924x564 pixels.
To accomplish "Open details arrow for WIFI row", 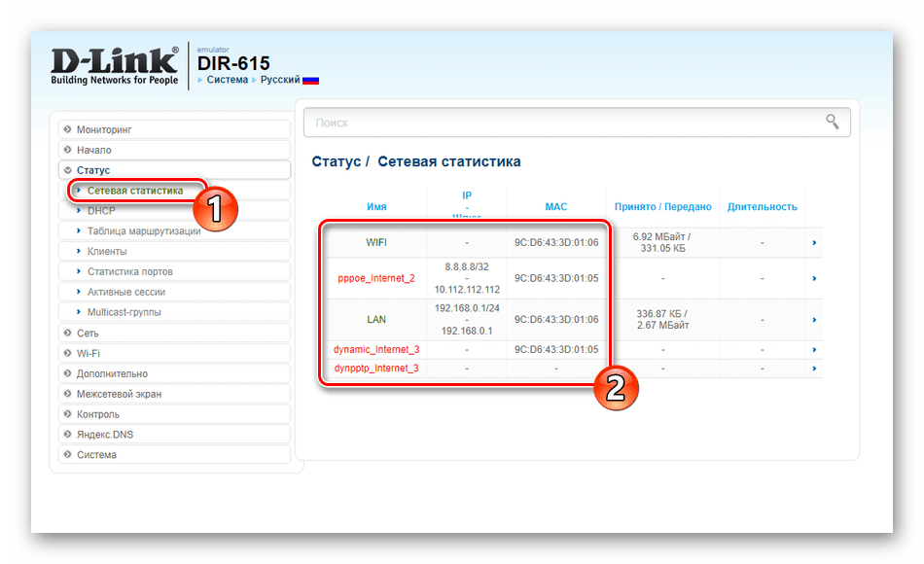I will coord(814,243).
